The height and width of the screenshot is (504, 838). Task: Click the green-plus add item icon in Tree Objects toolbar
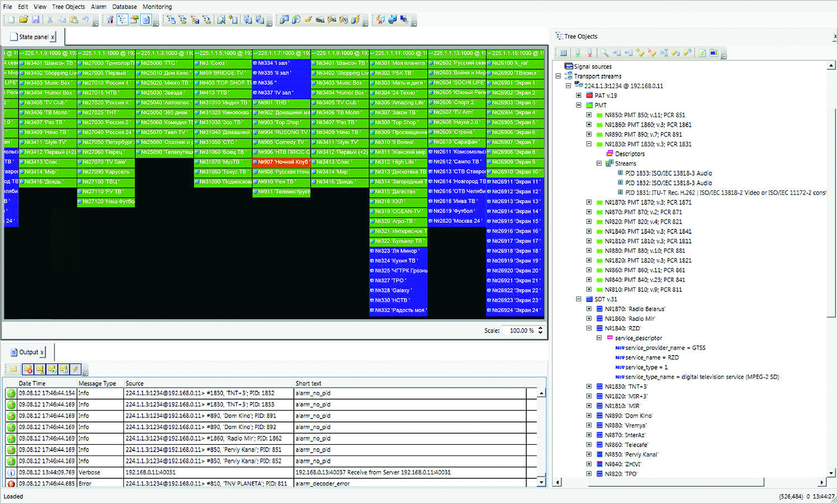pyautogui.click(x=641, y=52)
